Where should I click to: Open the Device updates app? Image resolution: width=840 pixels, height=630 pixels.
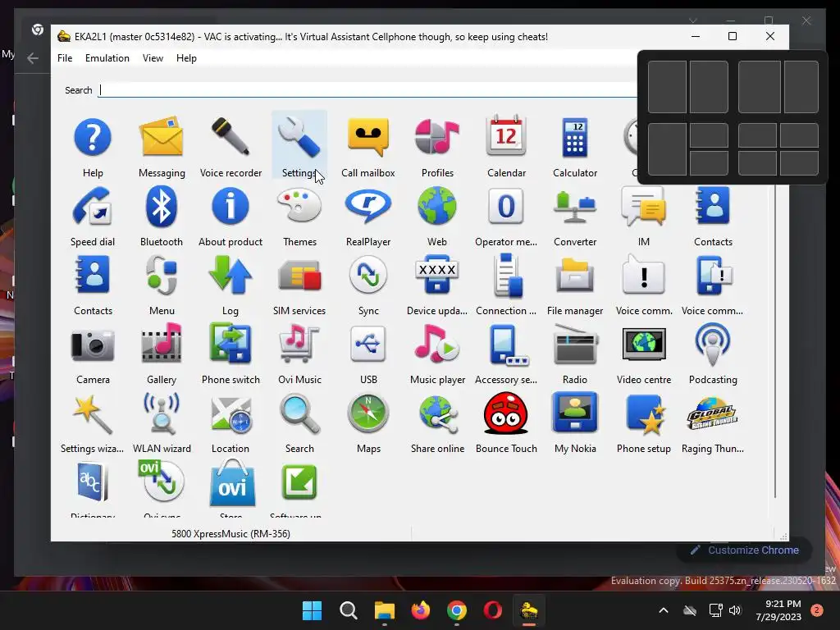[437, 276]
